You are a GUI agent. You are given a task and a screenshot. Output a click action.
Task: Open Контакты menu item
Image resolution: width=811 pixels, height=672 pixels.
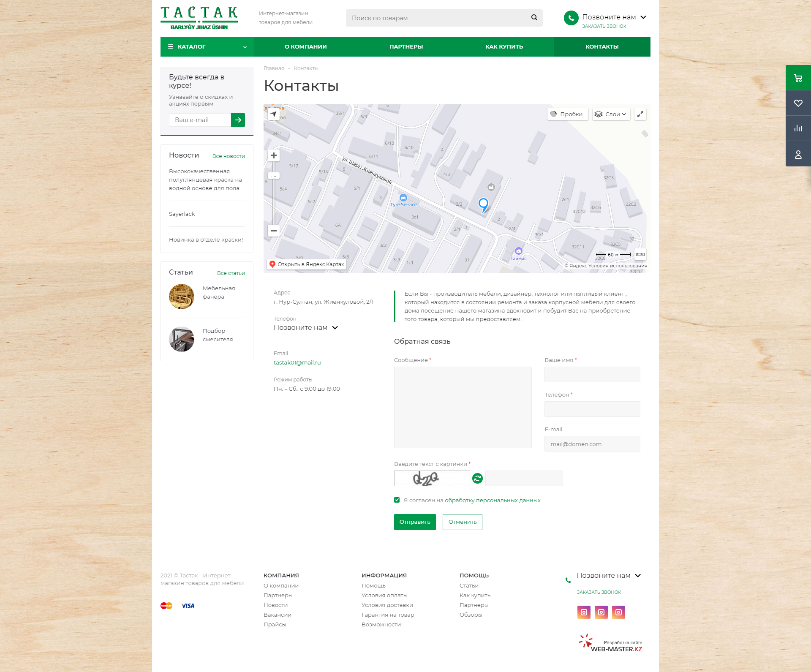pyautogui.click(x=602, y=46)
